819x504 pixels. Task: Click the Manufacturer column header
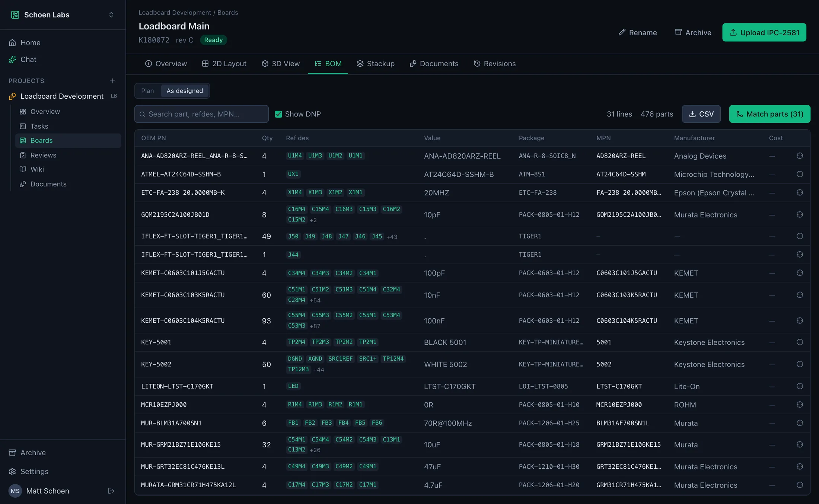tap(694, 138)
